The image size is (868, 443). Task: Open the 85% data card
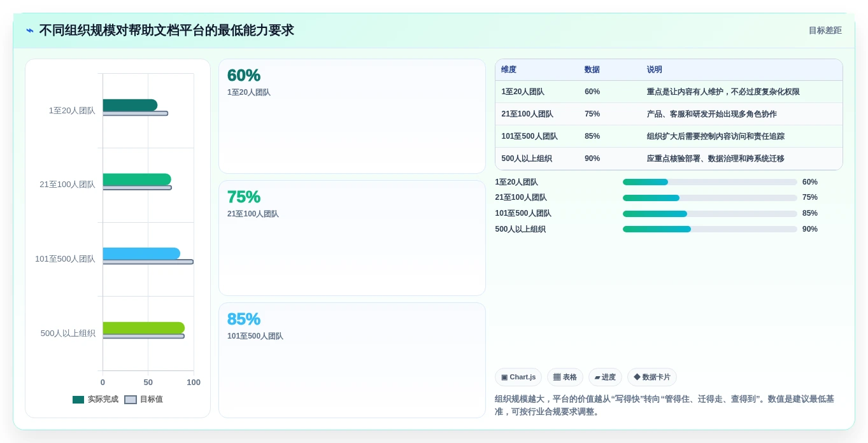352,360
